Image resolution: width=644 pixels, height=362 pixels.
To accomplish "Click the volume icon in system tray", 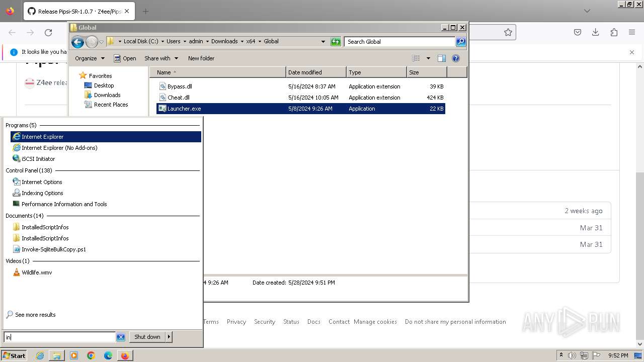I will (x=572, y=355).
